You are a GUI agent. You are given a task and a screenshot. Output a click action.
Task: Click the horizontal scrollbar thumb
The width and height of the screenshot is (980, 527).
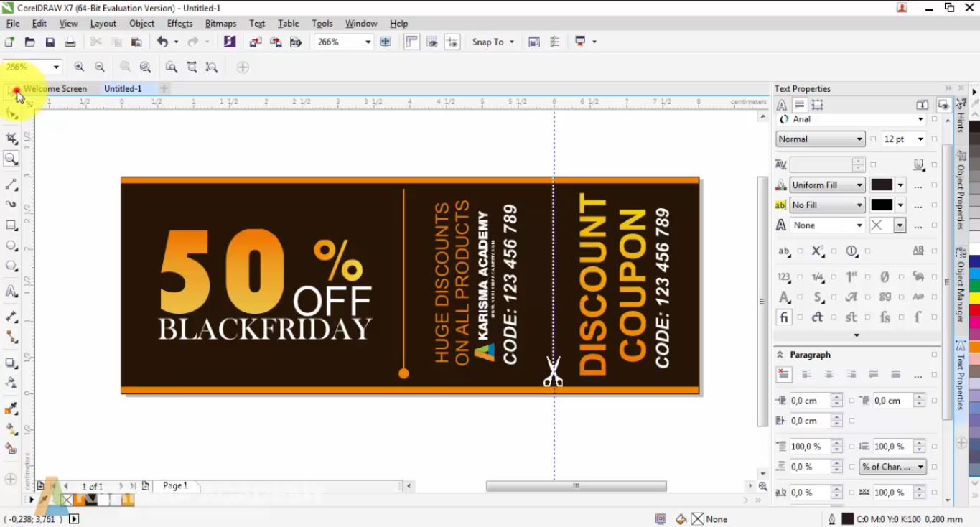[x=577, y=486]
